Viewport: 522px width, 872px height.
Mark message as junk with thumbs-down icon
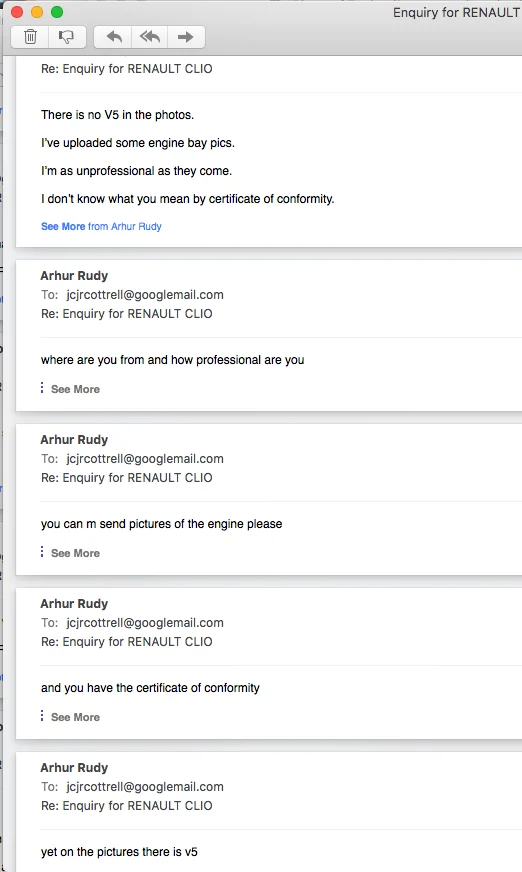click(66, 37)
